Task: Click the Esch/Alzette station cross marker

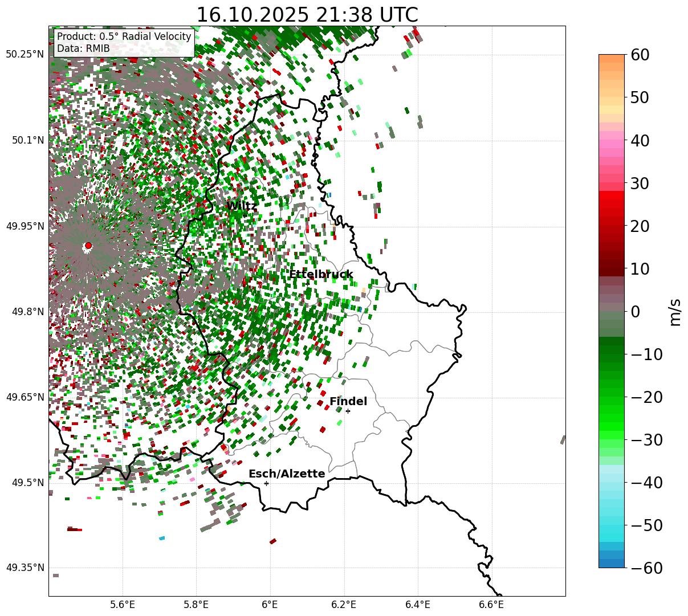Action: 266,483
